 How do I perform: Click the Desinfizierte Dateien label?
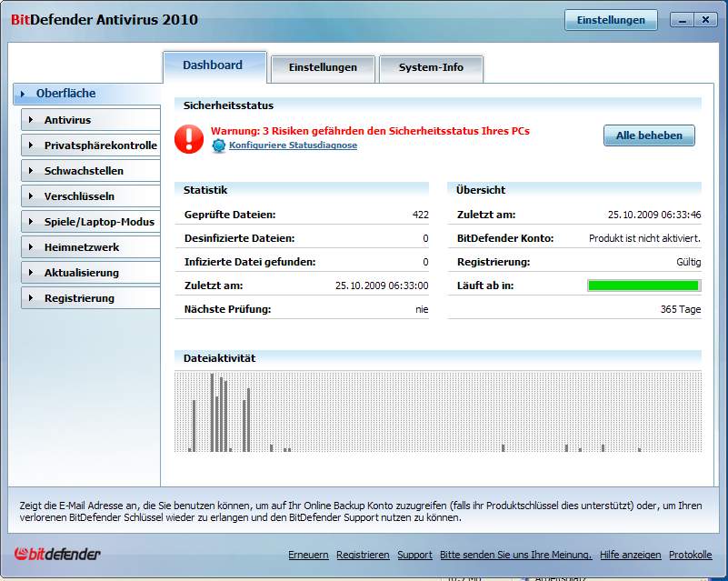(240, 238)
